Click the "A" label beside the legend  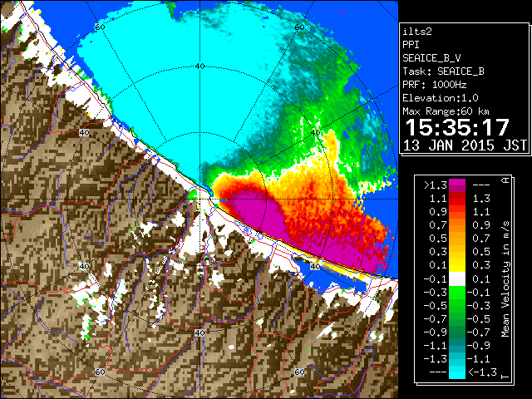[505, 180]
